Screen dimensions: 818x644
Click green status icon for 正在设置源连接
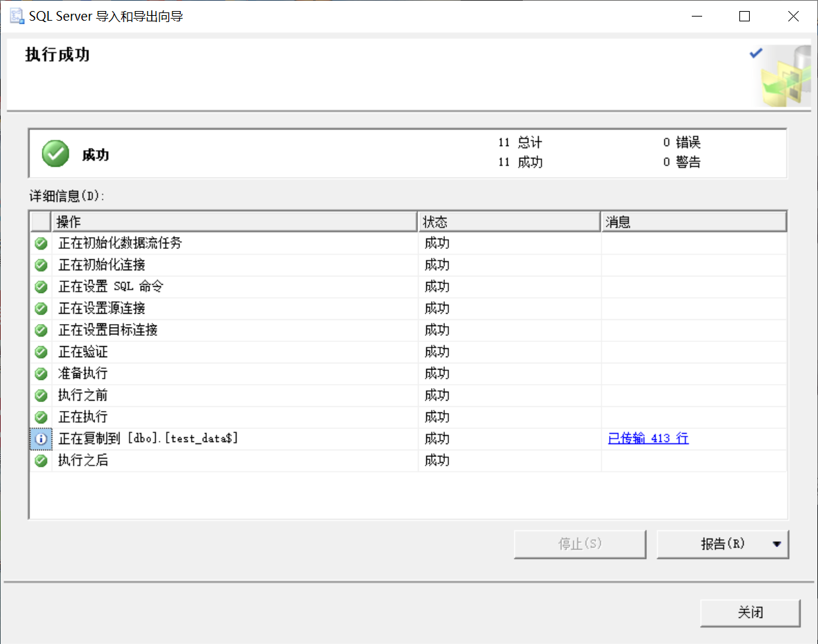click(41, 309)
